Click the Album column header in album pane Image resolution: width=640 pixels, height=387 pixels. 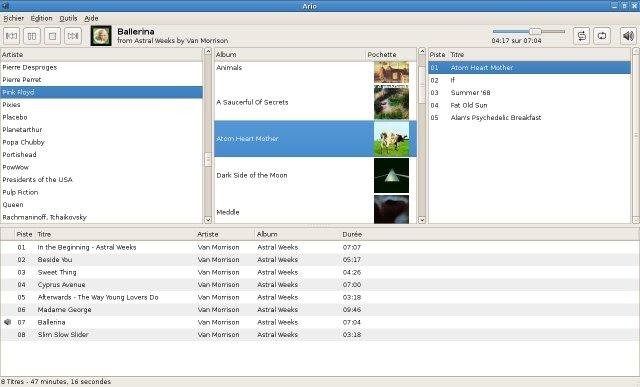[290, 54]
